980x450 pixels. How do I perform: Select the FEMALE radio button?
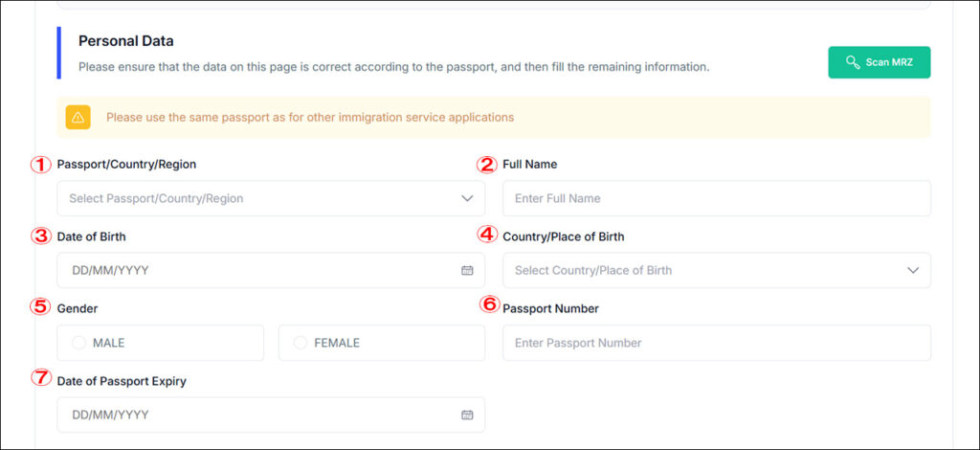click(301, 343)
